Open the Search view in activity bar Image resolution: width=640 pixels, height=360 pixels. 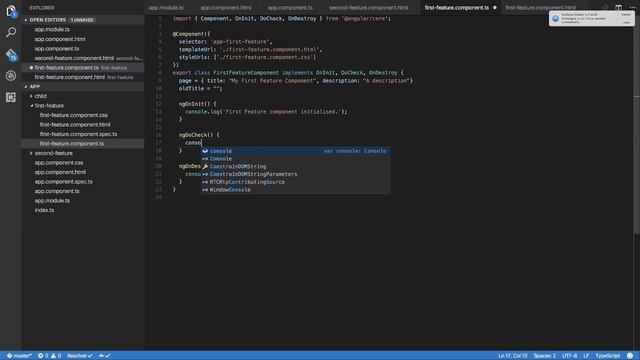11,32
